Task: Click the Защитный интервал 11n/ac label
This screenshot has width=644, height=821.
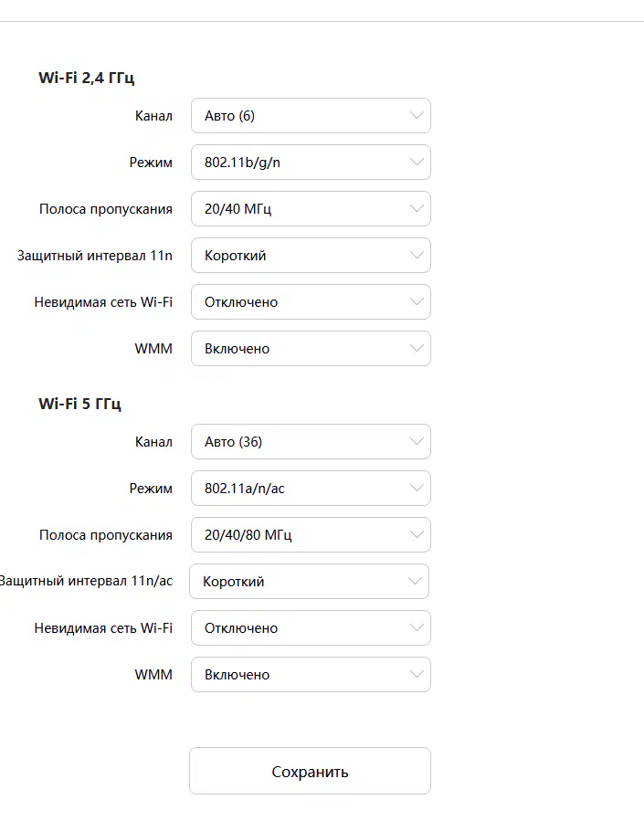Action: [x=86, y=582]
